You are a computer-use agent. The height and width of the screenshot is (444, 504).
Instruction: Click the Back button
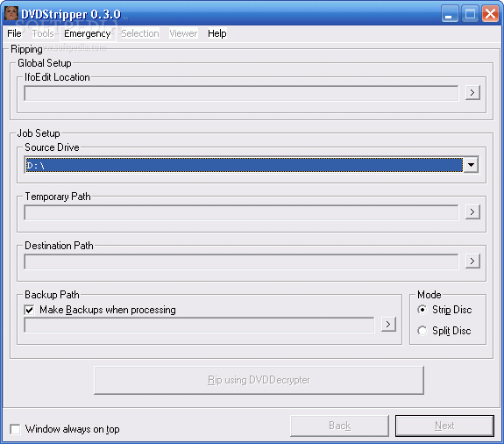[x=339, y=426]
